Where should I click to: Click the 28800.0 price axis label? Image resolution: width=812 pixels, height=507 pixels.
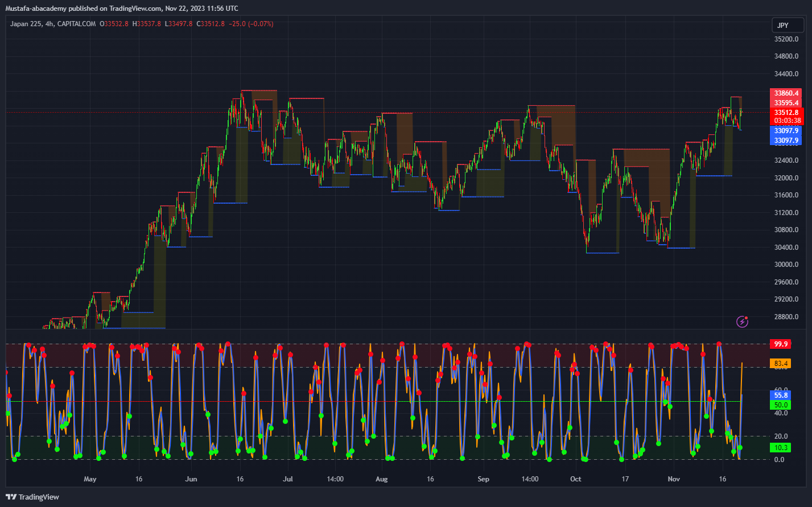coord(786,317)
